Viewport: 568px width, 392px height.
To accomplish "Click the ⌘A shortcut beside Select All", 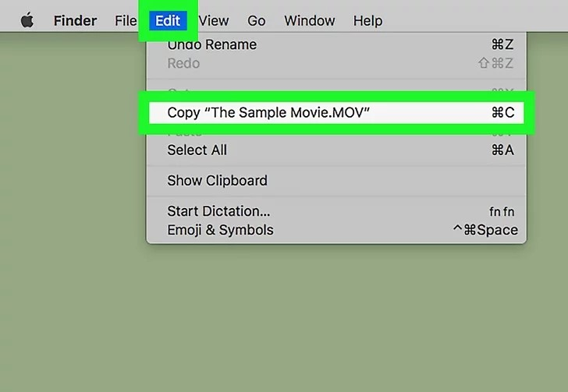I will tap(502, 150).
